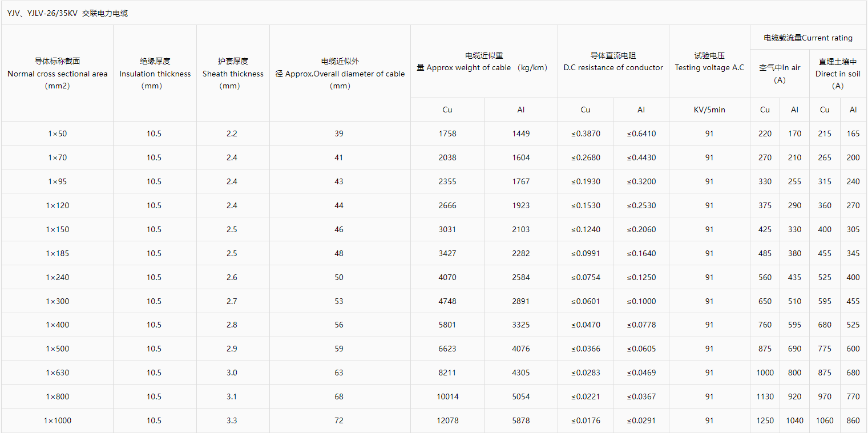Select In air Al rating 1040
Viewport: 868px width, 433px height.
coord(794,420)
